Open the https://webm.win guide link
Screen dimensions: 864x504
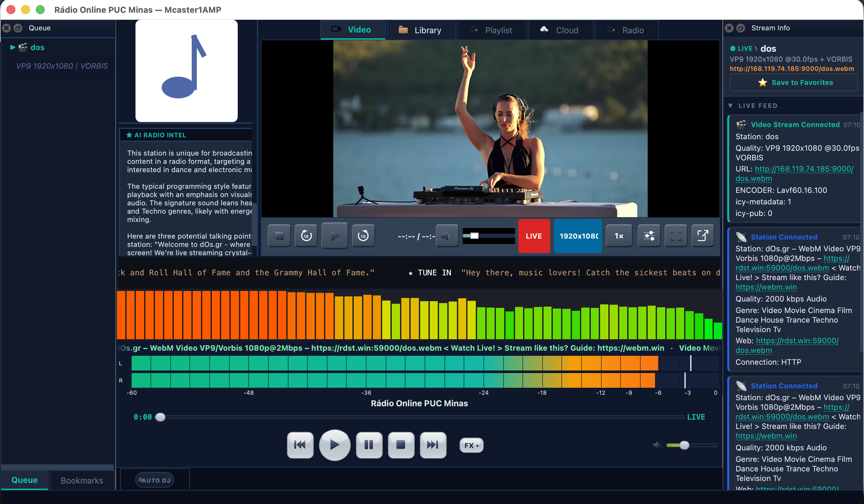[767, 287]
